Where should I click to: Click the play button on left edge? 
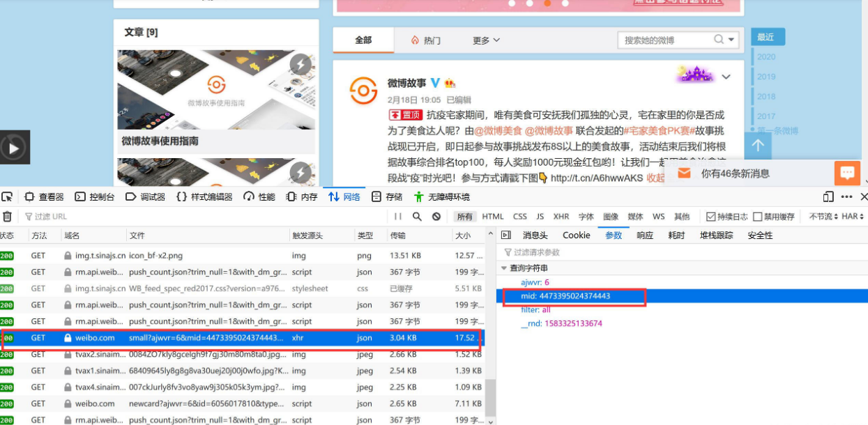click(x=15, y=147)
